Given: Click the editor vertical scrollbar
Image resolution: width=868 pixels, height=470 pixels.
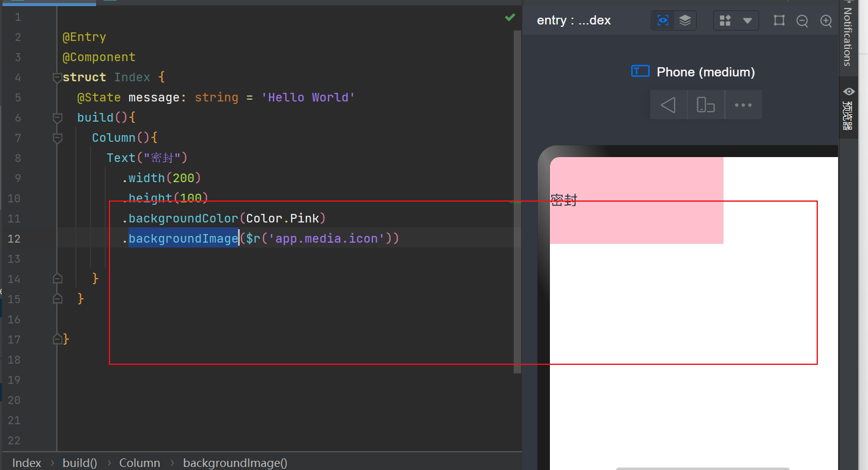Looking at the screenshot, I should tap(517, 202).
